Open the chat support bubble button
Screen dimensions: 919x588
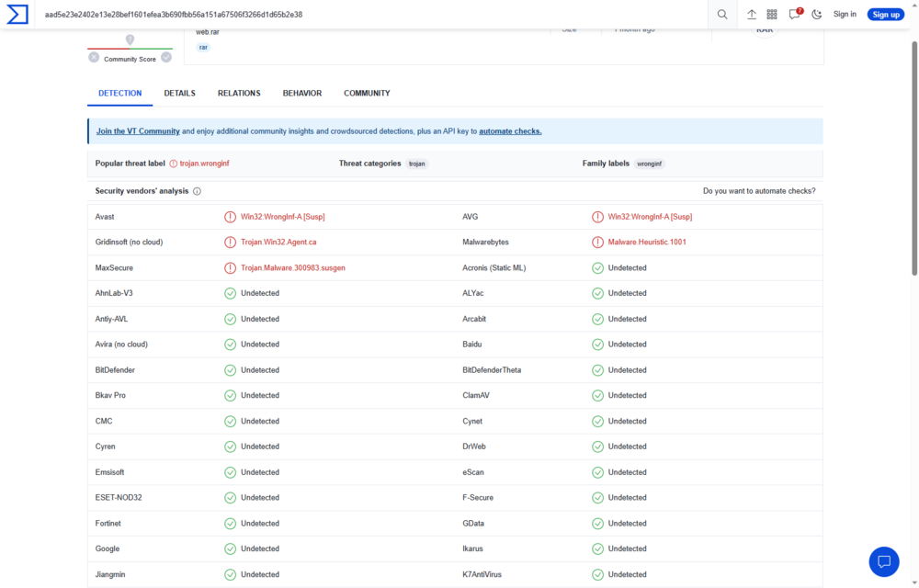coord(884,561)
